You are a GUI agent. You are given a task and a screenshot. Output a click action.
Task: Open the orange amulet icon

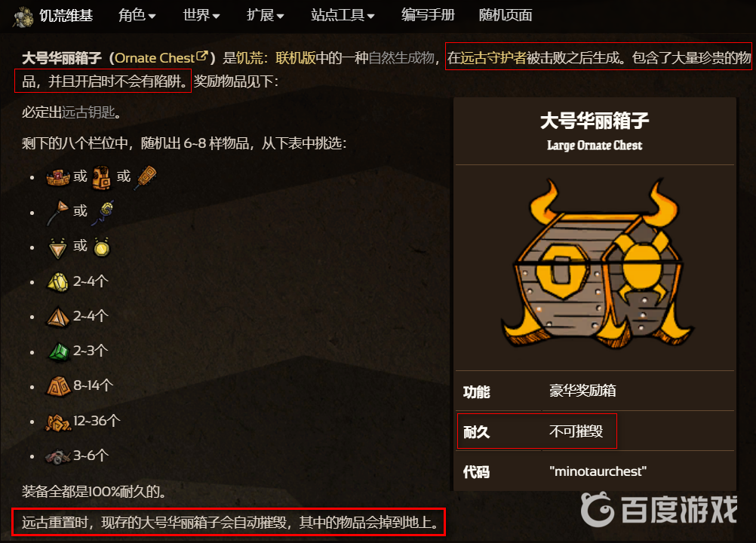[x=57, y=247]
